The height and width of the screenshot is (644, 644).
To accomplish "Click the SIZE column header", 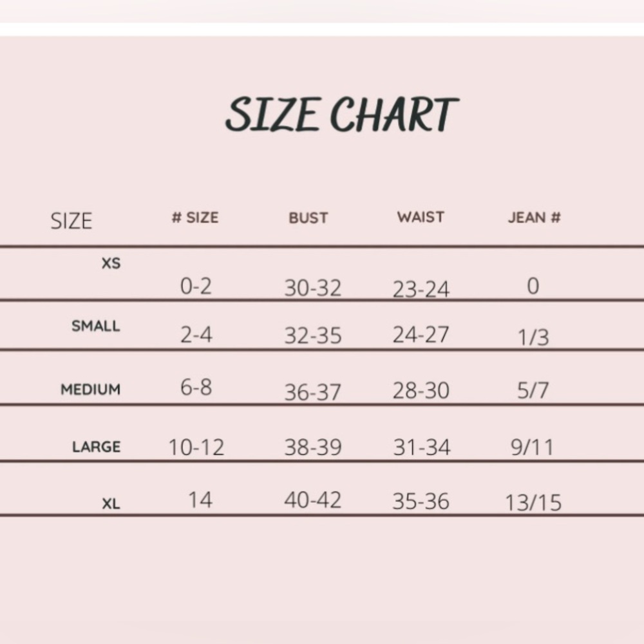I will [71, 221].
